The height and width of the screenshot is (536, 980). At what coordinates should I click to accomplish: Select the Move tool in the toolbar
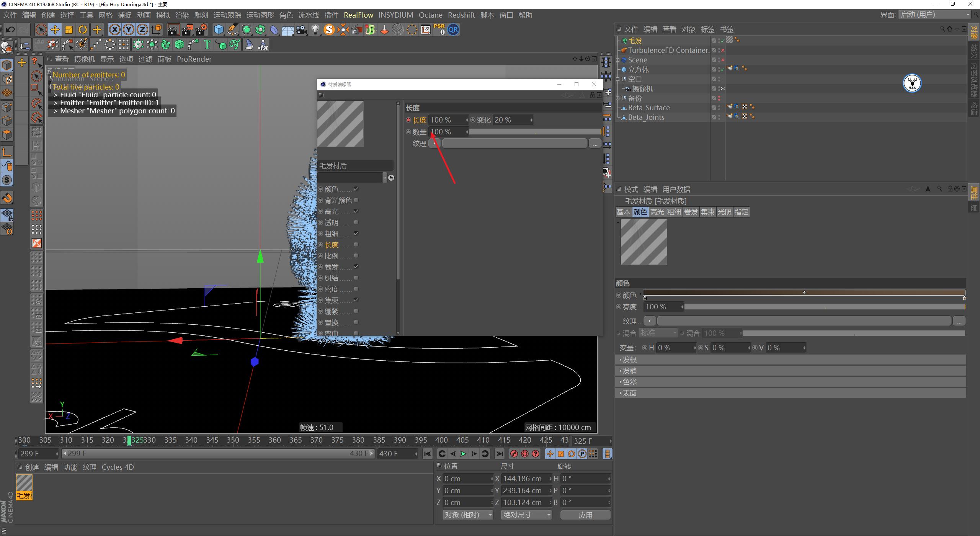[x=55, y=29]
